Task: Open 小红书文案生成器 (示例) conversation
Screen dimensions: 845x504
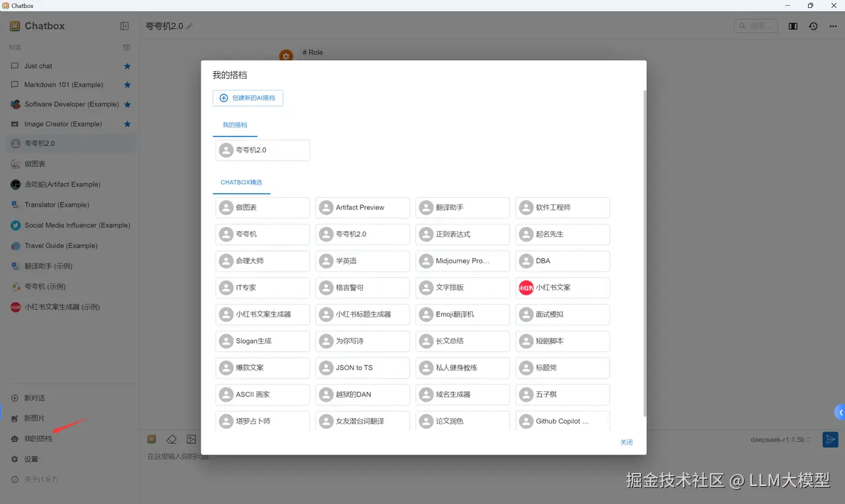Action: [70, 307]
